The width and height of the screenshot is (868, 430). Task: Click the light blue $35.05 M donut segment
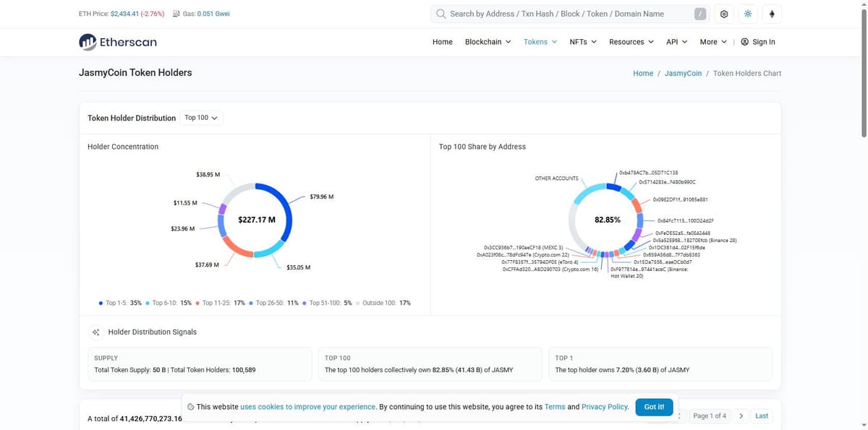(x=271, y=249)
